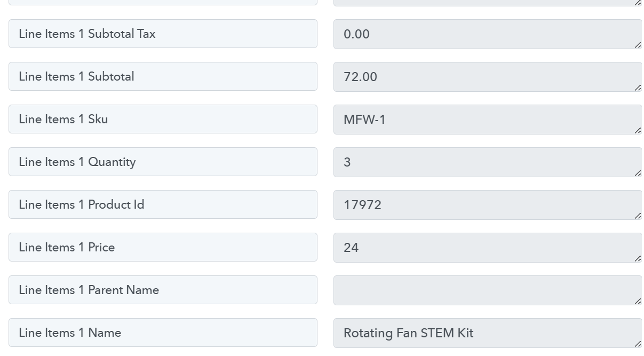Click the Subtotal Tax value showing 0.00
The image size is (644, 356).
coord(487,34)
